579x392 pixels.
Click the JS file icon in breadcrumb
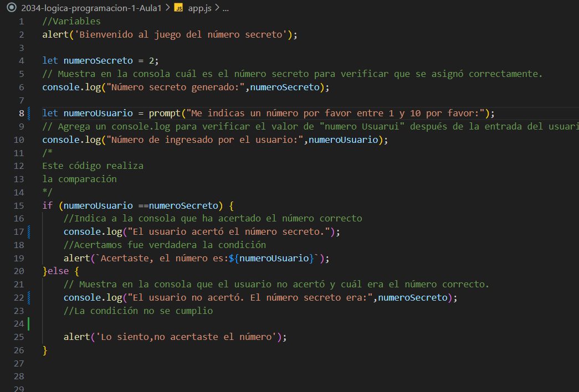(179, 8)
